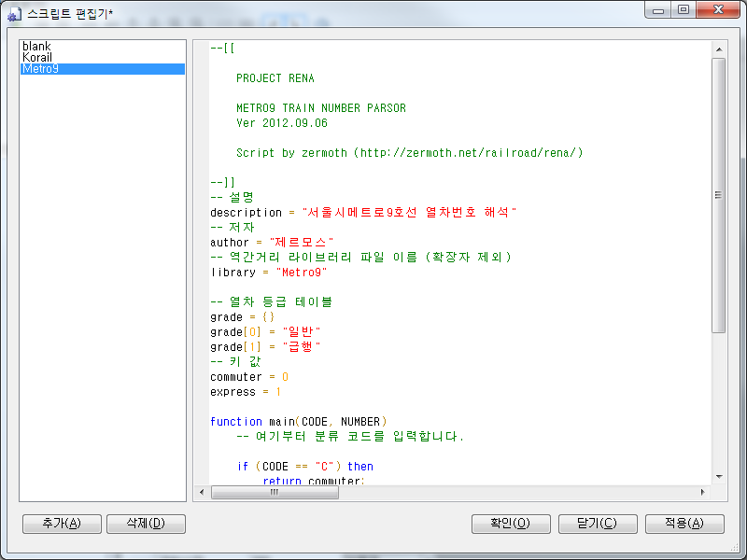Image resolution: width=747 pixels, height=560 pixels.
Task: Click the zermoth.net URL comment line
Action: click(410, 153)
